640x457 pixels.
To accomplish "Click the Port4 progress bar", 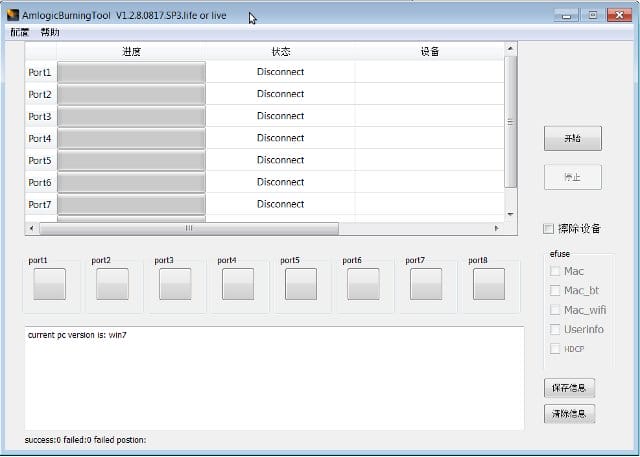I will (131, 138).
